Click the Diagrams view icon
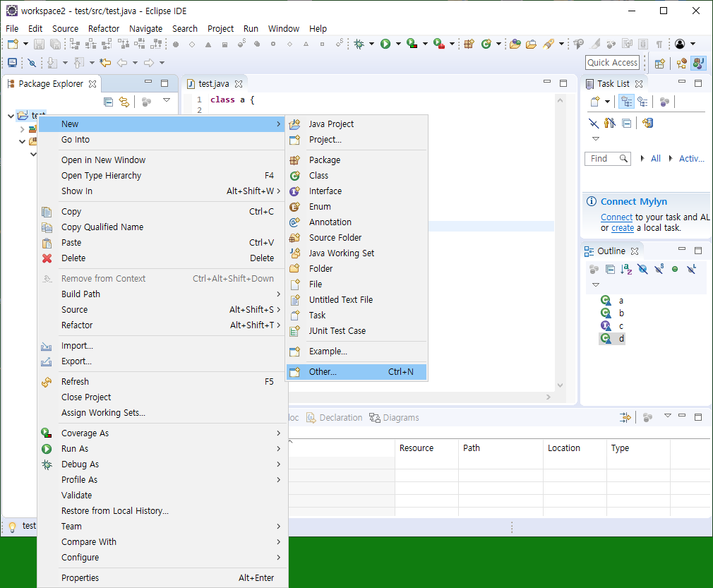 point(375,417)
